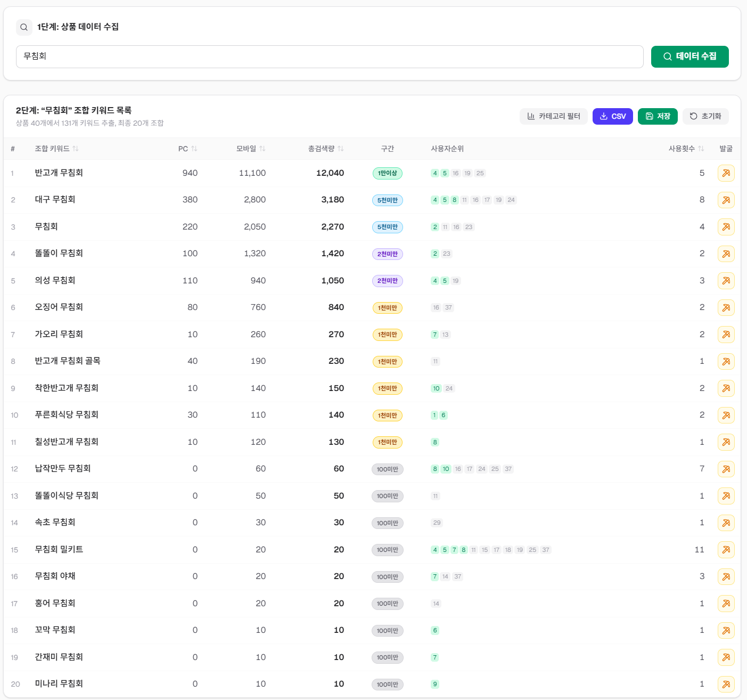Click the 100미만 badge for 납작만두 무침회

(x=388, y=469)
